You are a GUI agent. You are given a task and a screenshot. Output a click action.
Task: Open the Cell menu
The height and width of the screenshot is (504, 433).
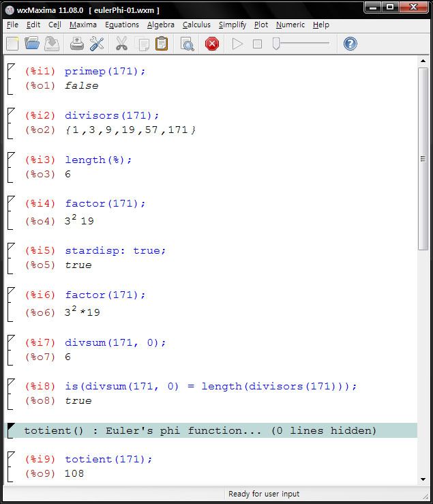click(x=55, y=25)
